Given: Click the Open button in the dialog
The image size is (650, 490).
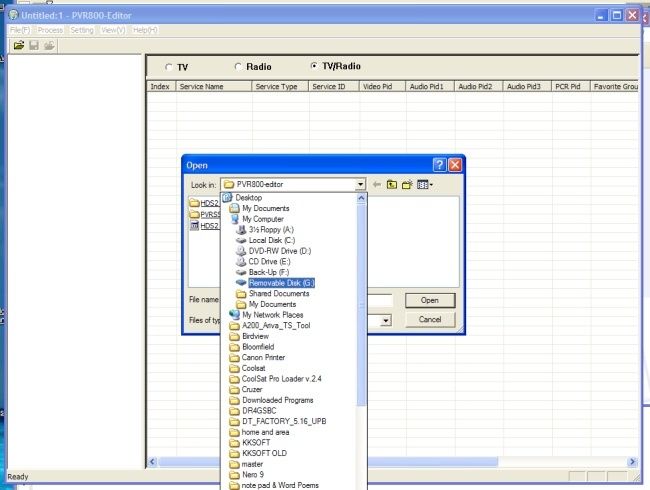Looking at the screenshot, I should click(x=430, y=300).
